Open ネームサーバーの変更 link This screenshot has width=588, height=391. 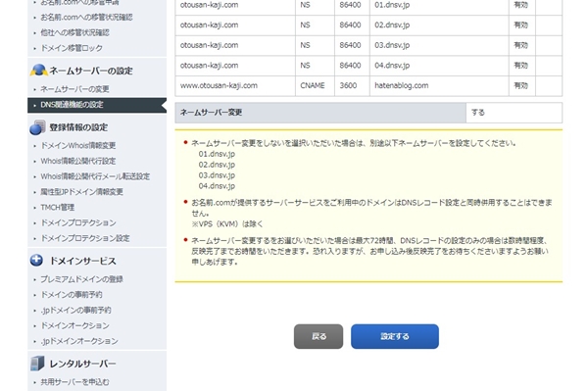point(74,89)
